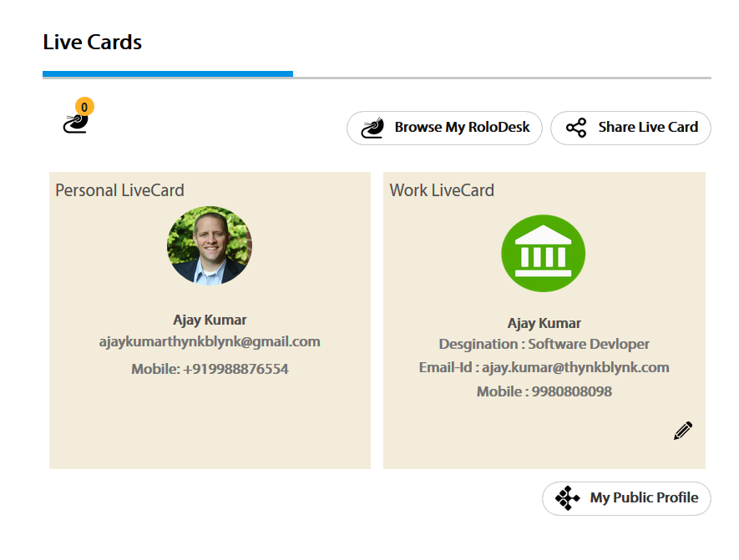The height and width of the screenshot is (560, 739).
Task: Click the diamond icon in My Public Profile
Action: pos(568,498)
